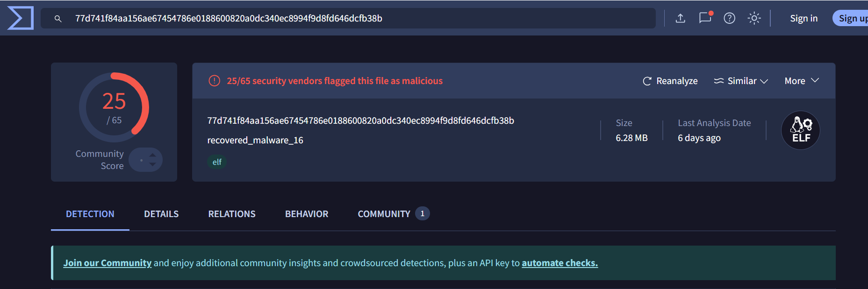Open the comments notification icon

[705, 18]
